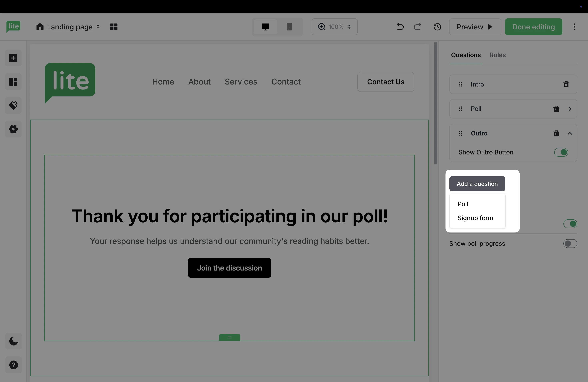
Task: Click the add block plus icon
Action: (x=13, y=58)
